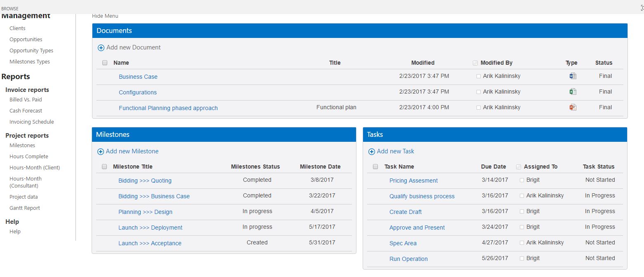Open the Spec Area task
The height and width of the screenshot is (277, 644).
click(403, 243)
